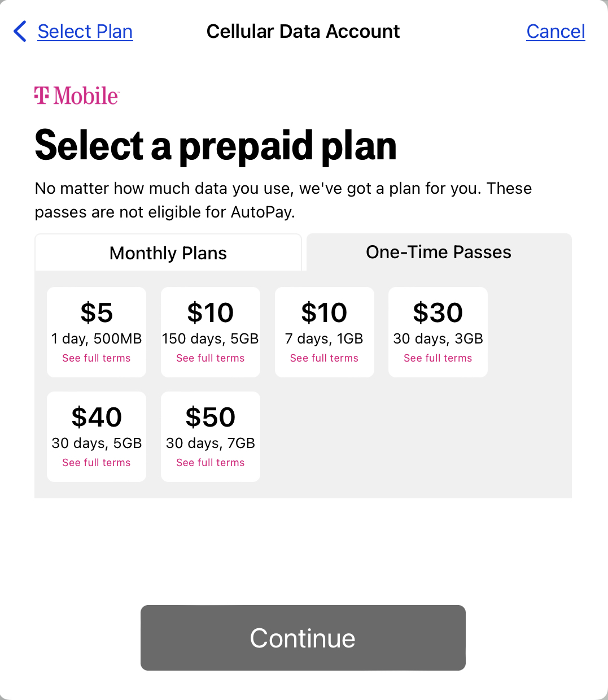The width and height of the screenshot is (608, 700).
Task: Select the $5 one day 500MB pass
Action: click(x=97, y=332)
